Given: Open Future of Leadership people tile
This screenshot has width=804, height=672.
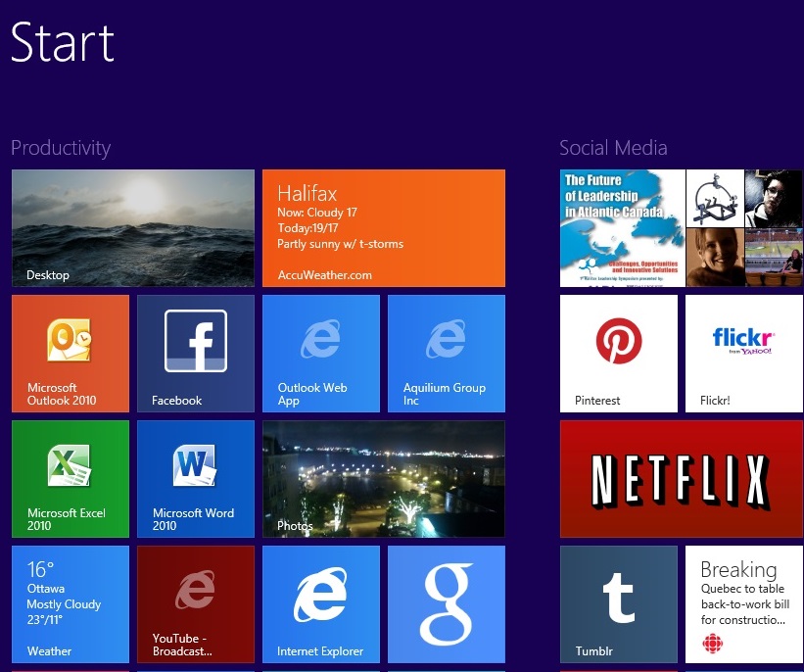Looking at the screenshot, I should 682,228.
